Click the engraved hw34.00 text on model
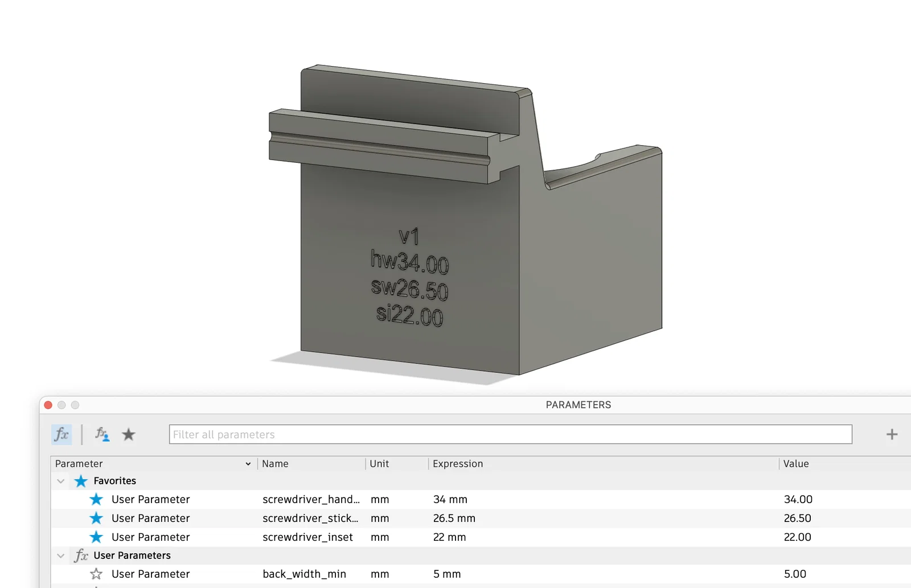 point(409,262)
